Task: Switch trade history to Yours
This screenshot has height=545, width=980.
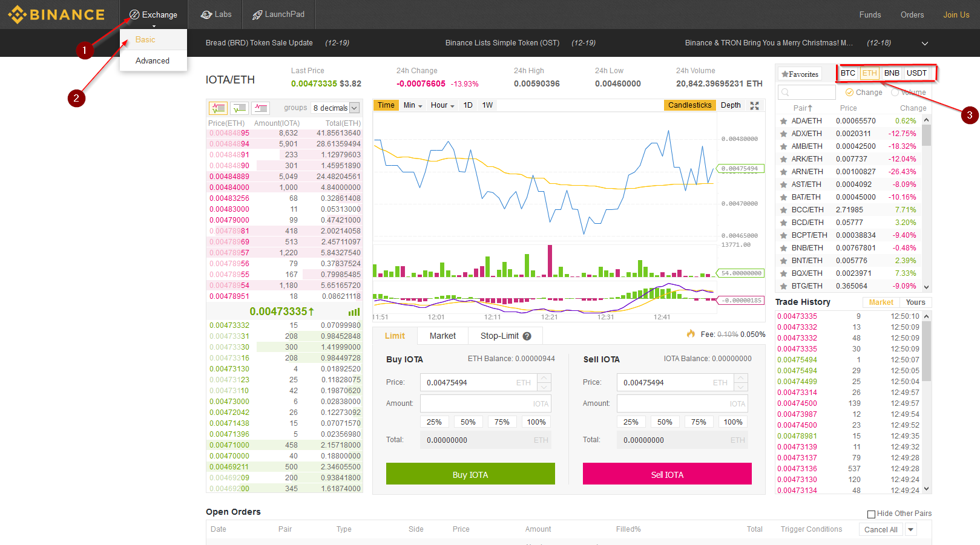Action: coord(915,302)
